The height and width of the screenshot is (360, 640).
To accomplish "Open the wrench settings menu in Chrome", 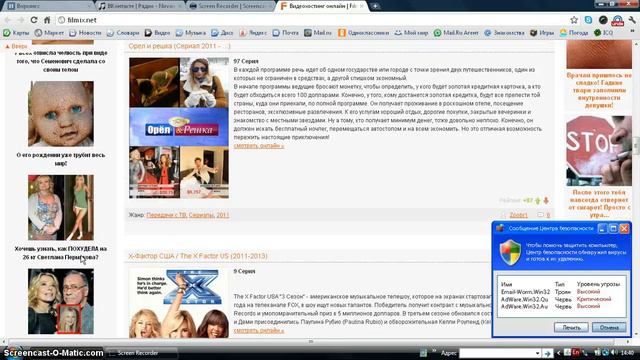I will click(x=632, y=20).
